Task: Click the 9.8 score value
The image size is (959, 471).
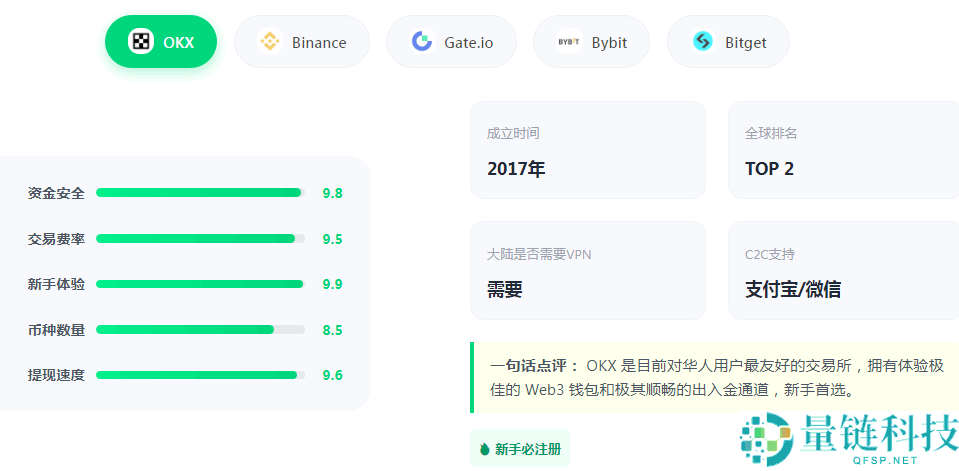Action: (x=333, y=193)
